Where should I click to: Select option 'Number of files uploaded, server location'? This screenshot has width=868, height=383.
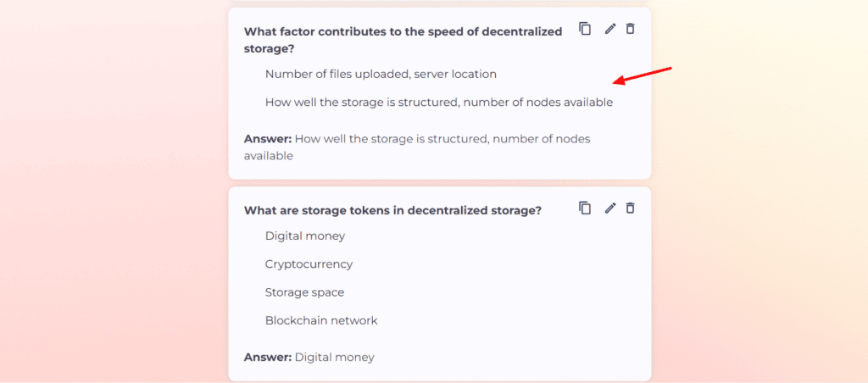pyautogui.click(x=381, y=75)
